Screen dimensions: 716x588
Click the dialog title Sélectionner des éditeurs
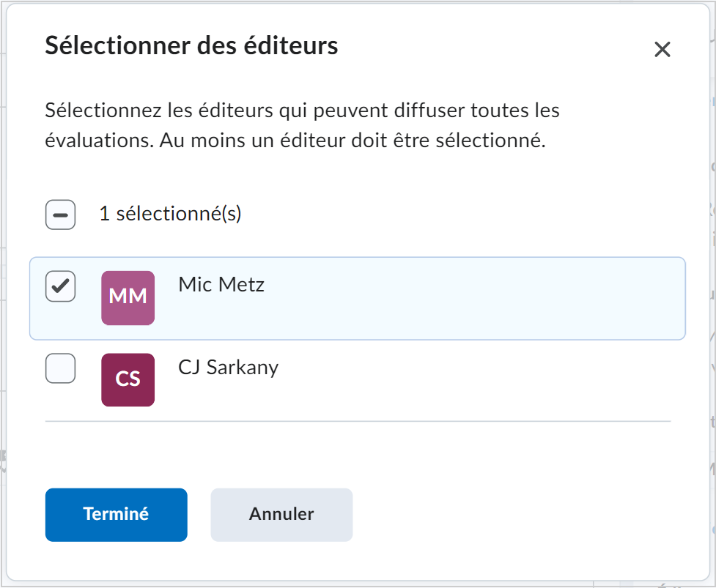[x=191, y=45]
